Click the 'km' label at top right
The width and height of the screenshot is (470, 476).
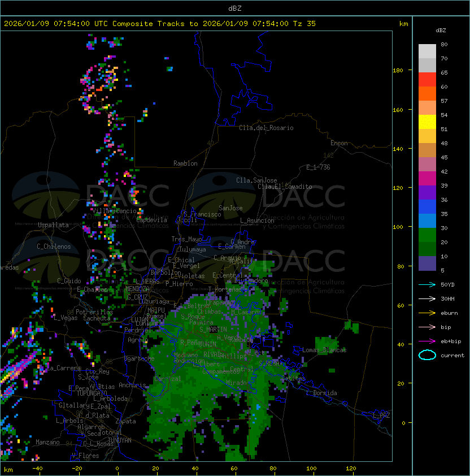click(x=403, y=24)
